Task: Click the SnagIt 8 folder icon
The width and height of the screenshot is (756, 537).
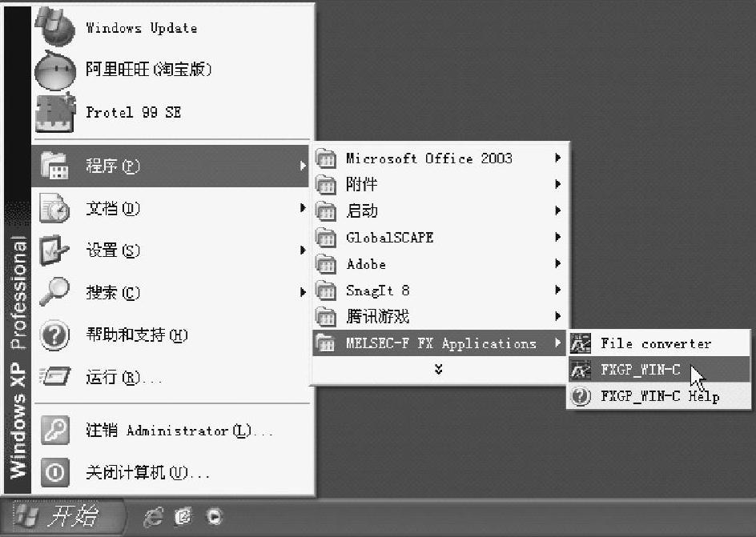Action: click(325, 291)
